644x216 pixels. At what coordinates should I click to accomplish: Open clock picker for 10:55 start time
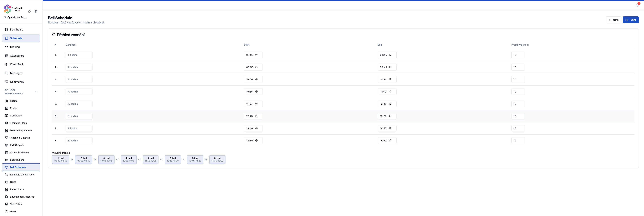[256, 91]
